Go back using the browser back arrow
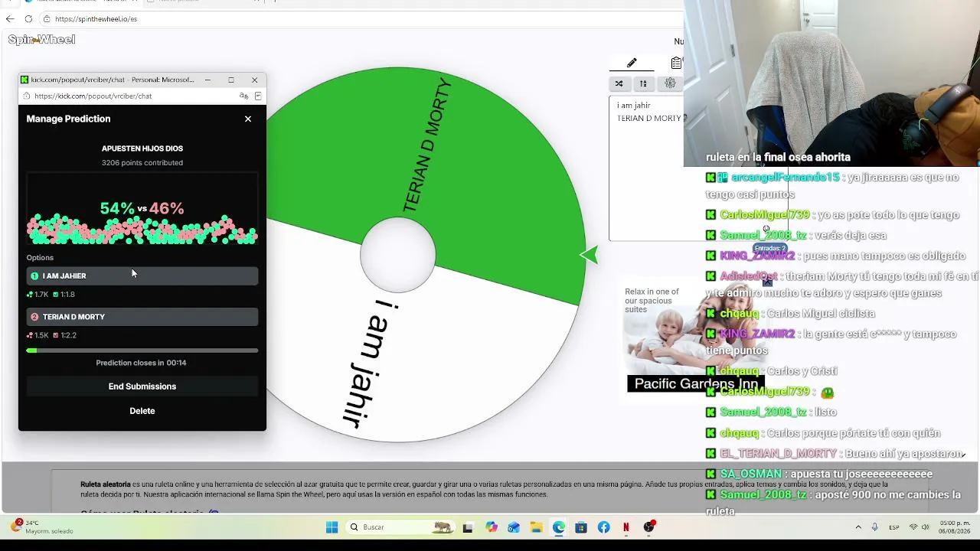The image size is (980, 551). point(10,18)
